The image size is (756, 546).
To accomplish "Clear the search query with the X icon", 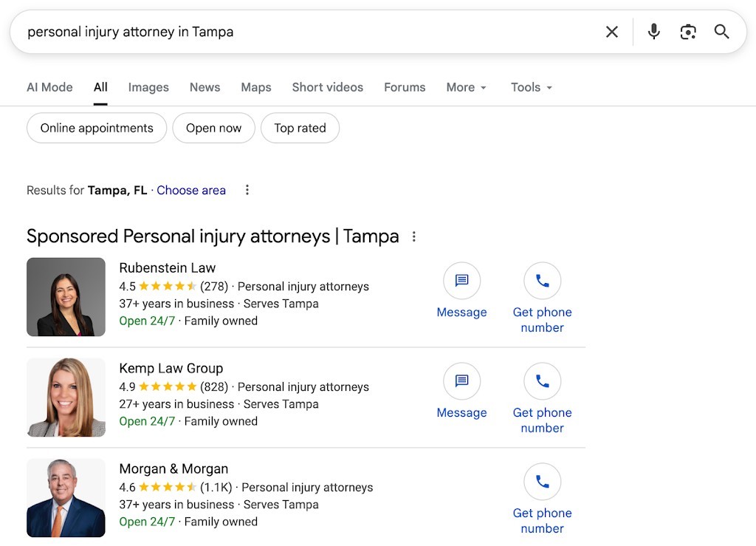I will click(612, 32).
